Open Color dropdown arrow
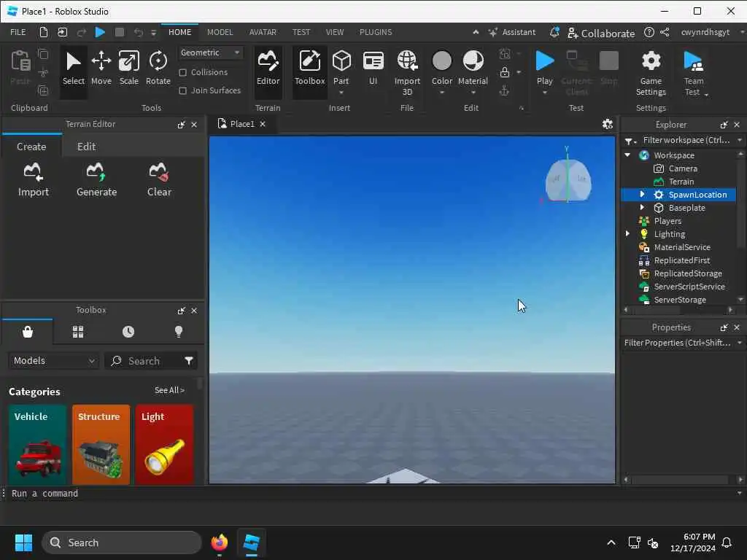747x560 pixels. tap(441, 93)
